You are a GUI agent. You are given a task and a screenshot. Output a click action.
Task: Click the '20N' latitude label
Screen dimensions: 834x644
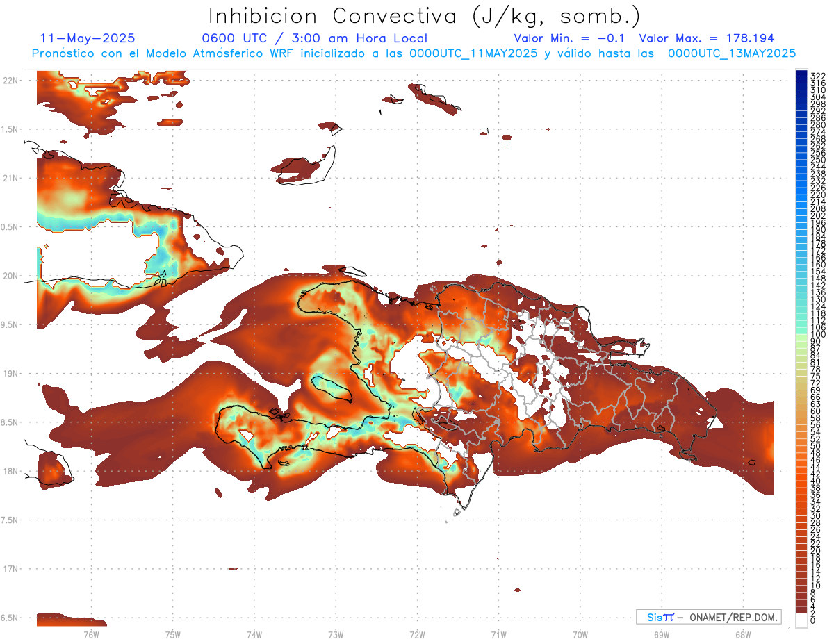click(x=10, y=276)
